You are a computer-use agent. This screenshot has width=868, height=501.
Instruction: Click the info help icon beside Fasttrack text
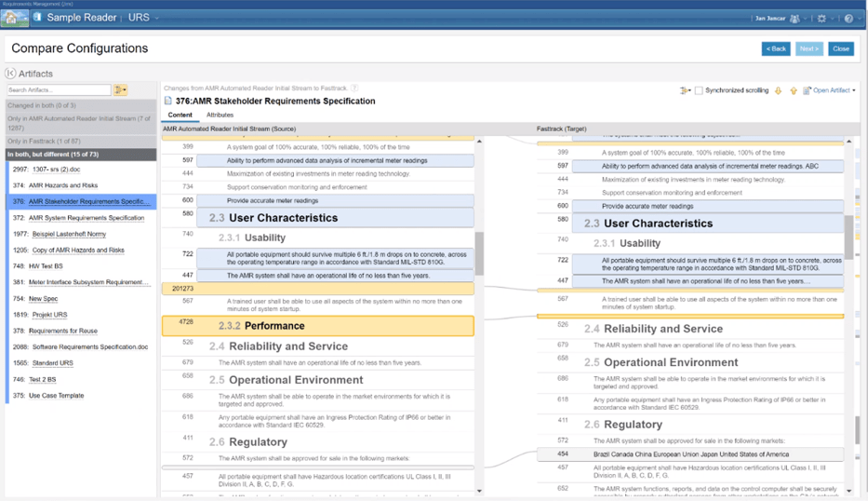354,88
